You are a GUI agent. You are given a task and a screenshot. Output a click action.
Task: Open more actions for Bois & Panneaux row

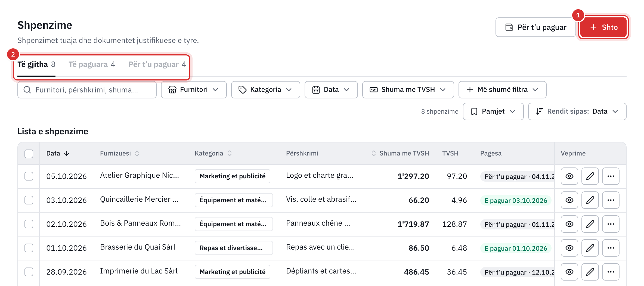(x=611, y=224)
